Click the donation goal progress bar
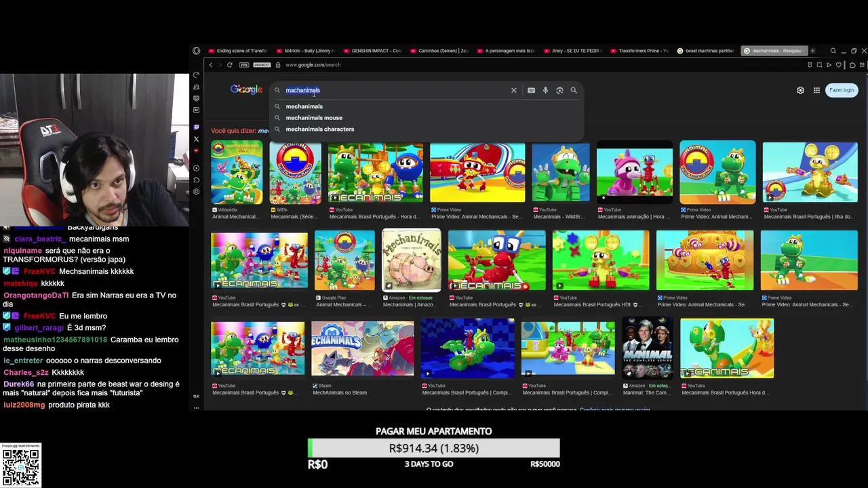This screenshot has height=488, width=868. 434,448
